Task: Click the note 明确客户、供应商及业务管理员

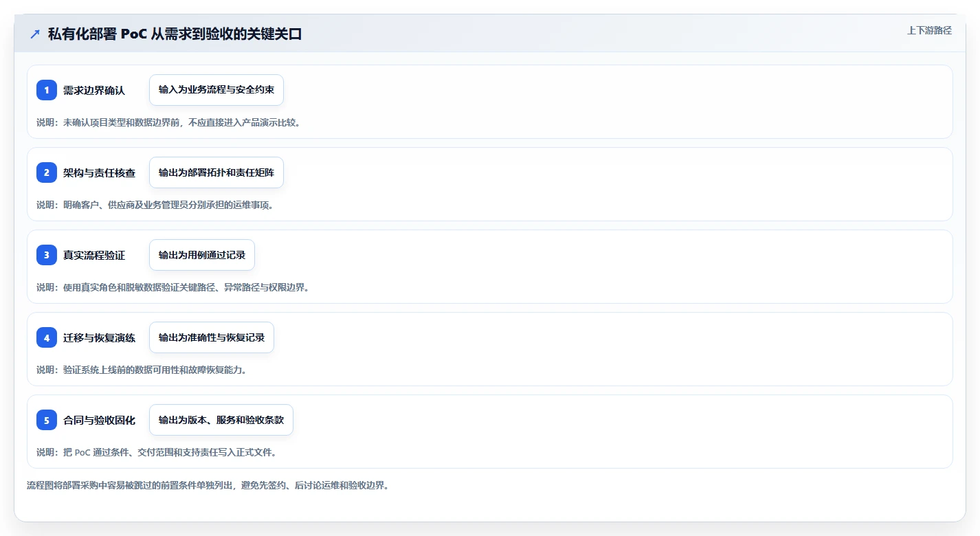Action: (155, 205)
